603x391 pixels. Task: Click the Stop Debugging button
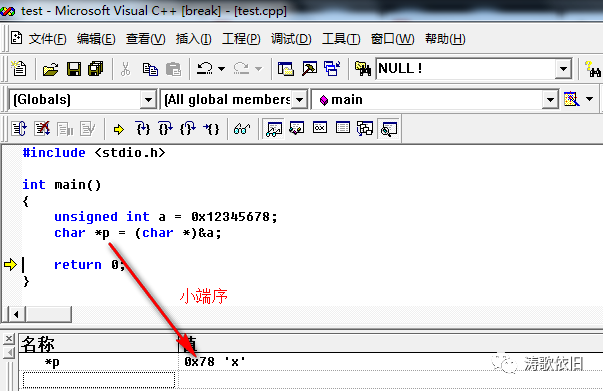(x=42, y=129)
